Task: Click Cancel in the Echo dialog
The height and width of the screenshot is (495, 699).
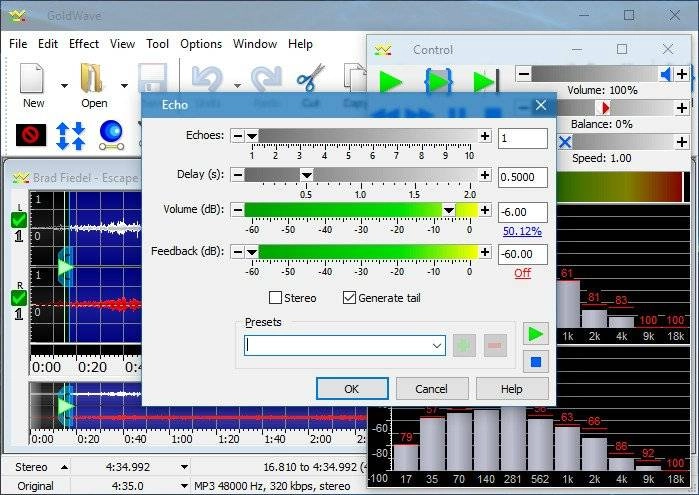Action: pyautogui.click(x=432, y=389)
